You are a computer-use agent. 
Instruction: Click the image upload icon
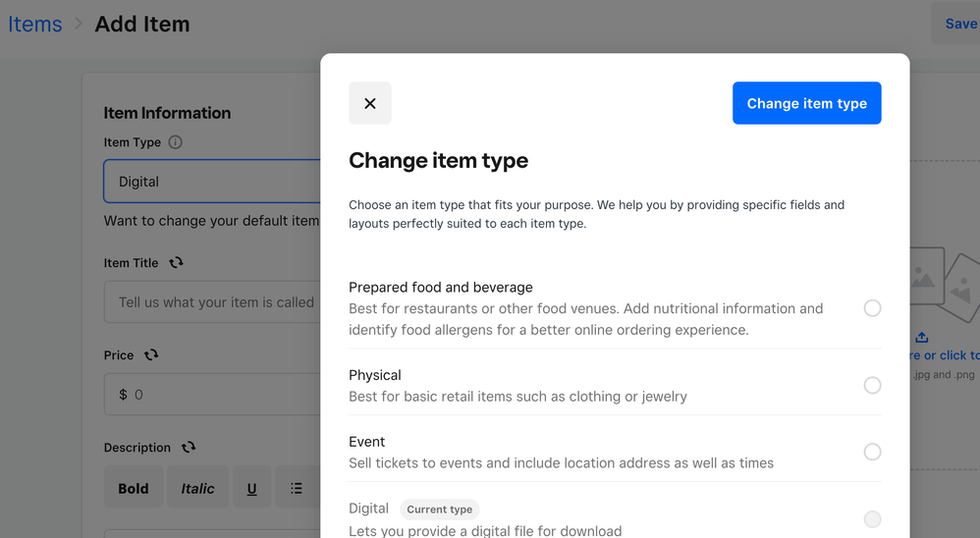921,338
